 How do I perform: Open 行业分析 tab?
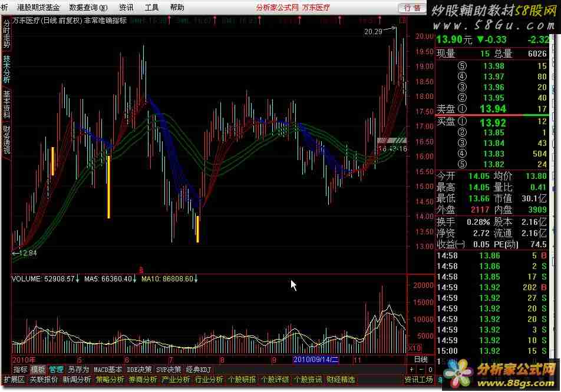209,380
